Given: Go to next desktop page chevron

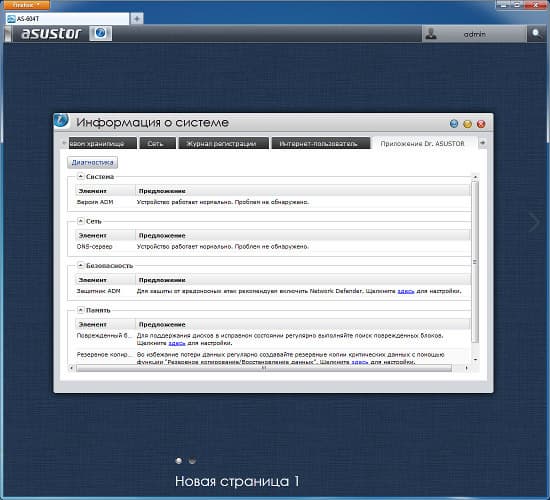Looking at the screenshot, I should click(534, 222).
